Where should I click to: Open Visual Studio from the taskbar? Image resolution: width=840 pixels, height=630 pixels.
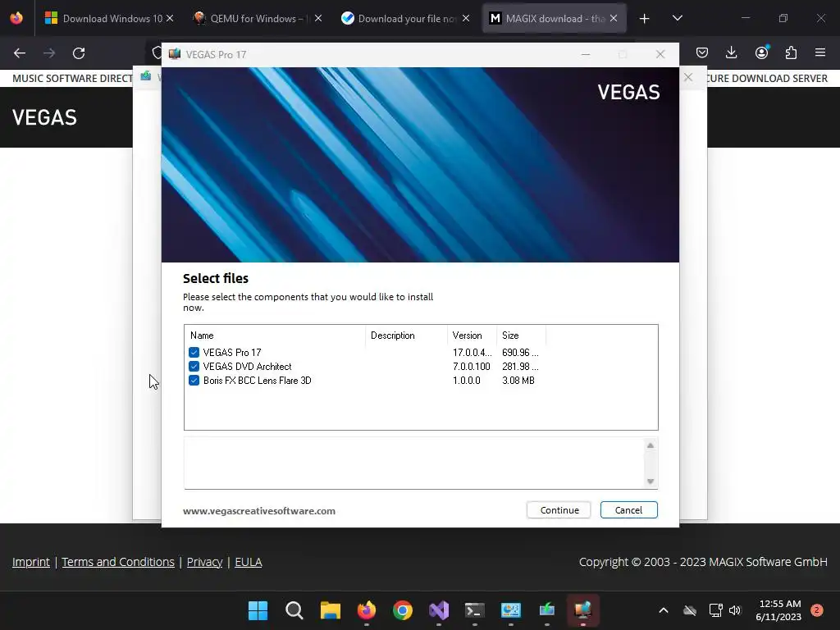(439, 610)
